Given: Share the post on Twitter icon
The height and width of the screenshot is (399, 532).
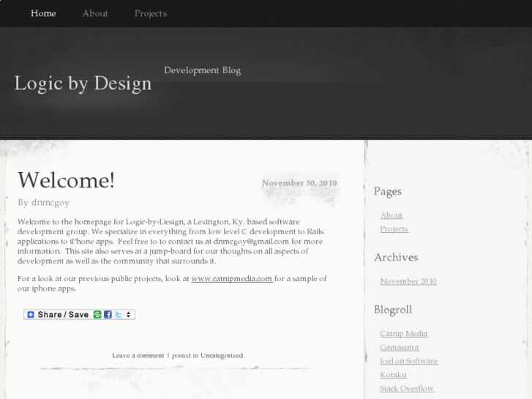Looking at the screenshot, I should click(x=119, y=315).
